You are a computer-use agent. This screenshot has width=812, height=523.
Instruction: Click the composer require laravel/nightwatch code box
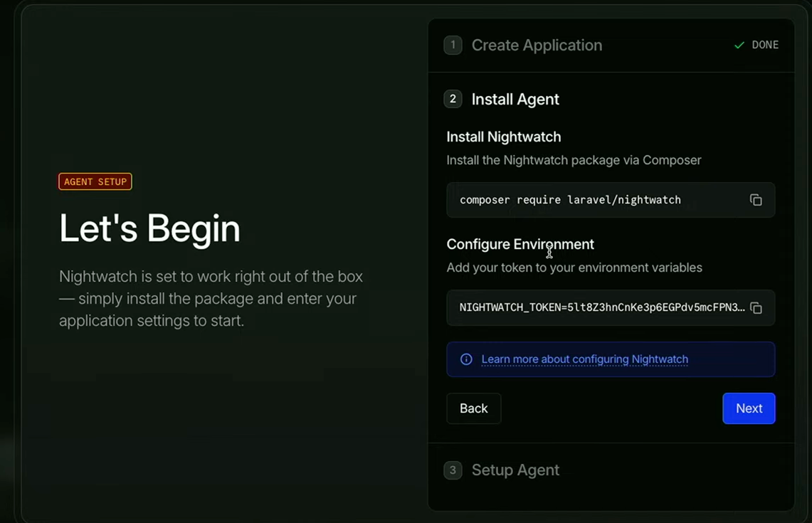pos(611,200)
